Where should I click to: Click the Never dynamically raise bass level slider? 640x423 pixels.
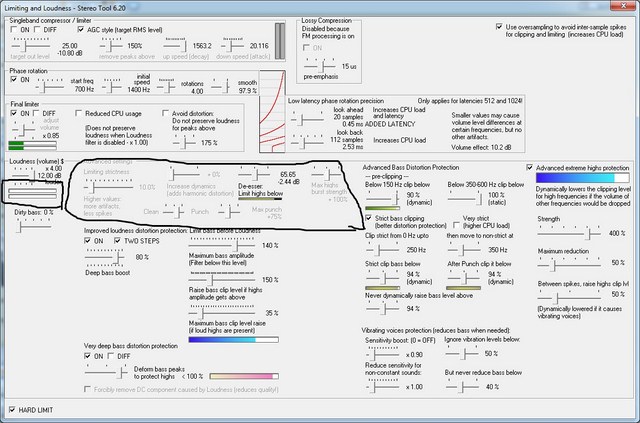tap(382, 308)
